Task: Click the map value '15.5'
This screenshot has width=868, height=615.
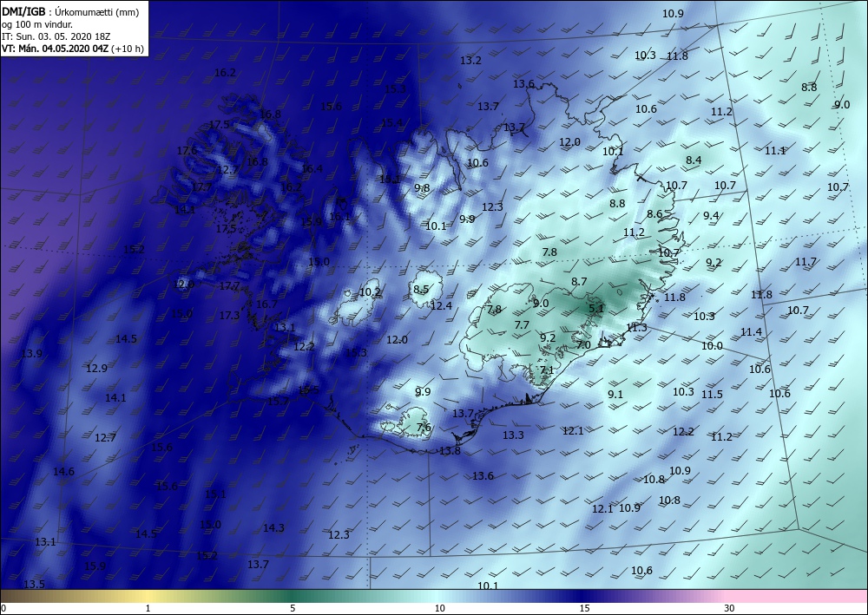Action: [x=308, y=390]
